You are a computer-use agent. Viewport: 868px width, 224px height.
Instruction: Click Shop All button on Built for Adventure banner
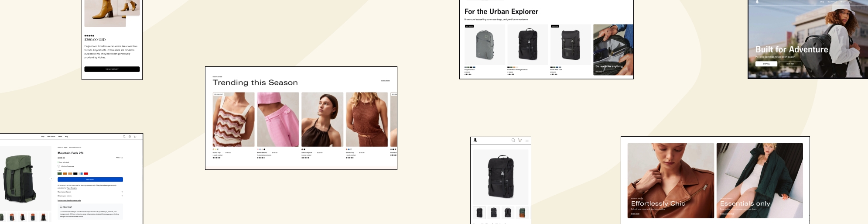[x=766, y=64]
